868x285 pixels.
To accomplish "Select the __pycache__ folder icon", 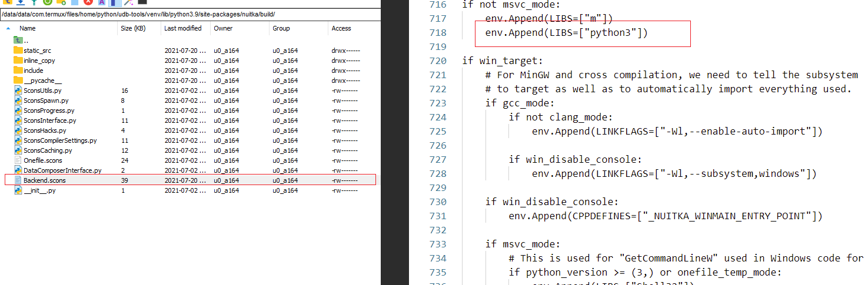I will 18,81.
